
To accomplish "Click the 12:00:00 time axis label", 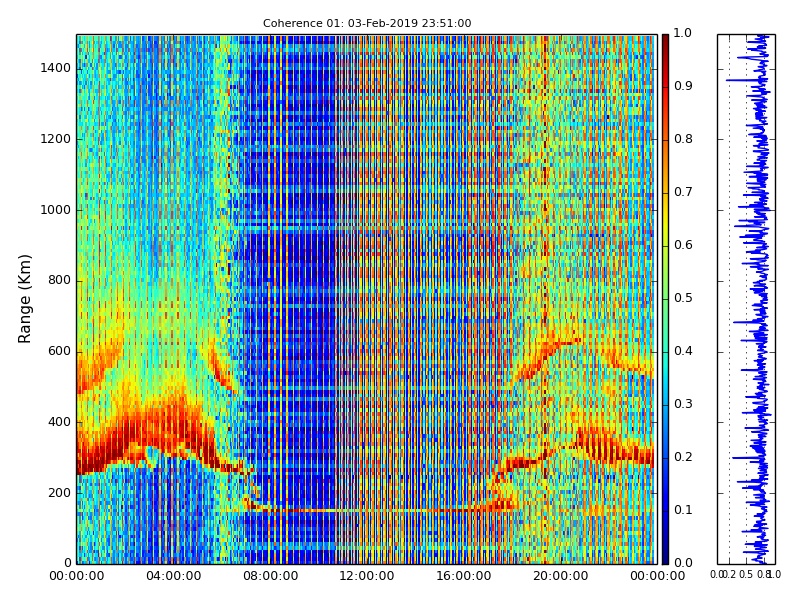I will point(366,576).
